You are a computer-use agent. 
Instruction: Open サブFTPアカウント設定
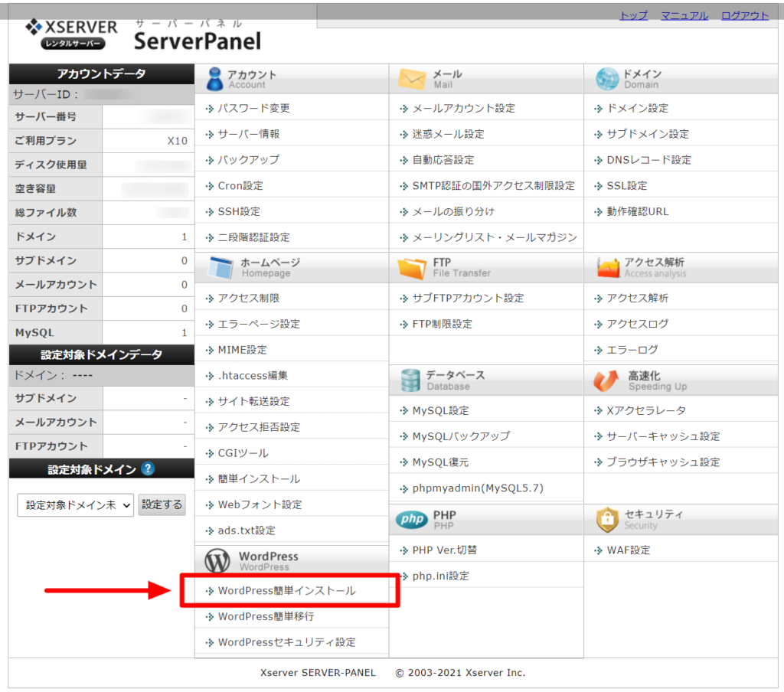pos(468,298)
